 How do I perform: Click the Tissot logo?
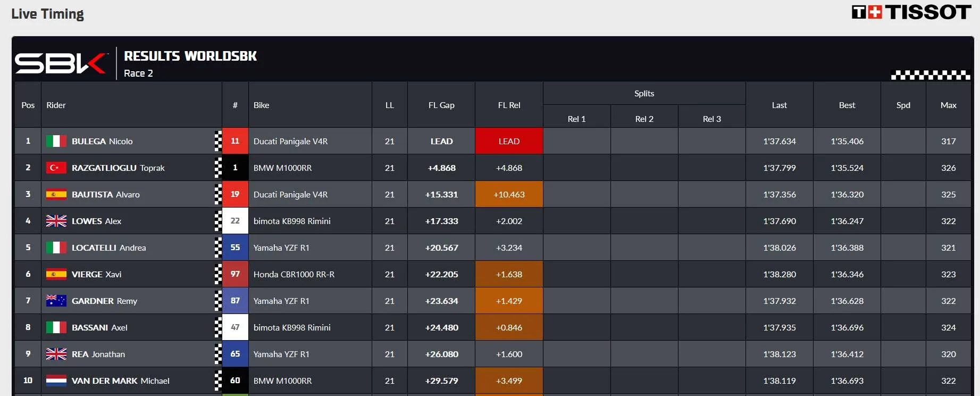[911, 12]
